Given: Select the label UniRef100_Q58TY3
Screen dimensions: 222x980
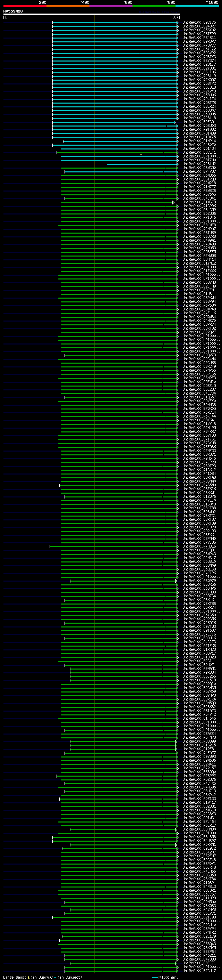Looking at the screenshot, I should tap(199, 57).
